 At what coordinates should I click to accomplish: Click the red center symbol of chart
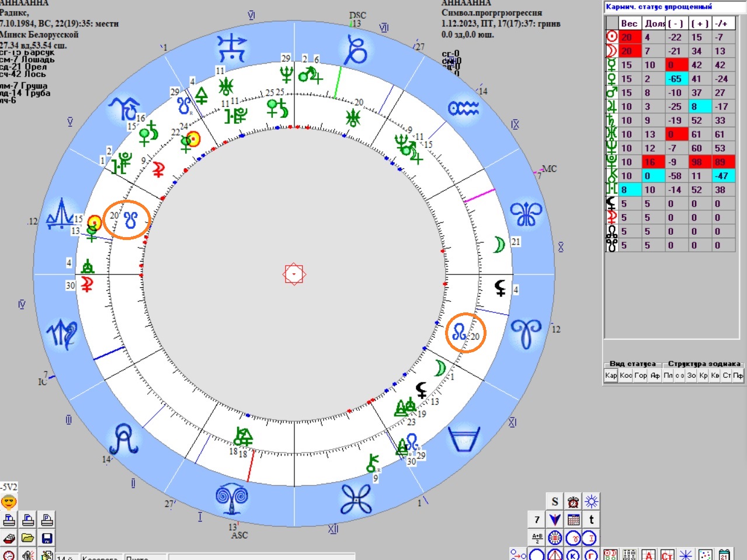point(294,274)
